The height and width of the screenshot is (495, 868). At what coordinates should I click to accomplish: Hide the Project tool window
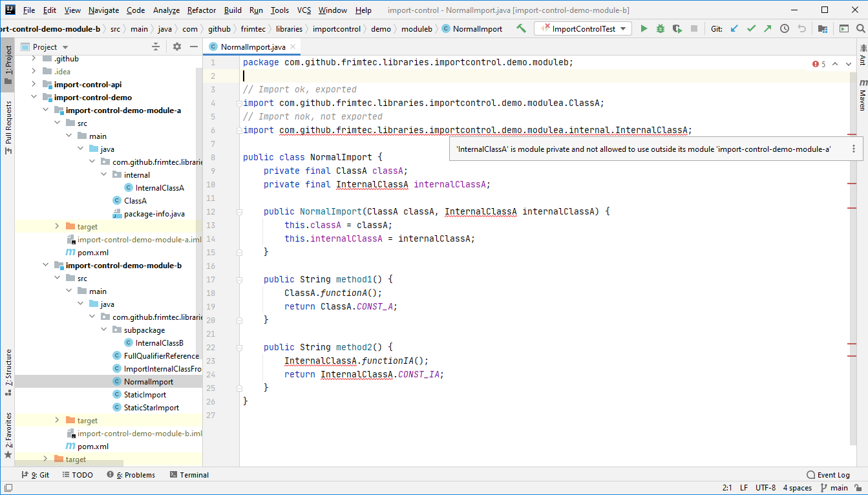tap(194, 47)
